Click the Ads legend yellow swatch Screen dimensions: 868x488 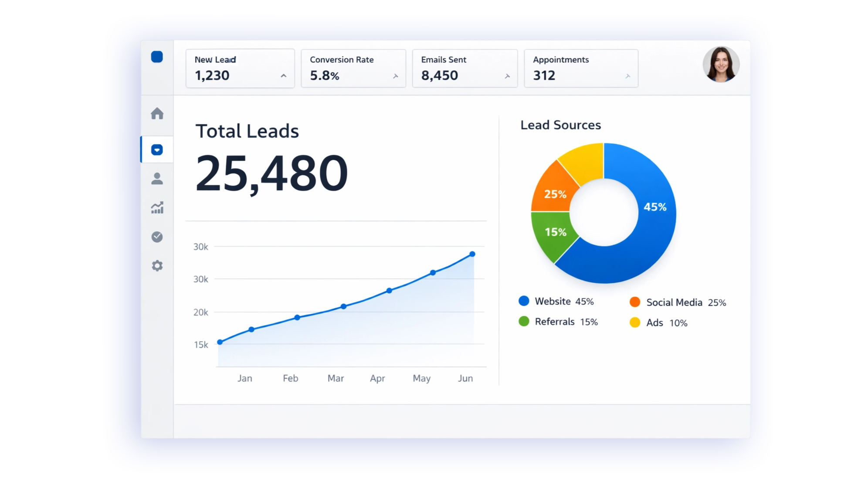635,322
